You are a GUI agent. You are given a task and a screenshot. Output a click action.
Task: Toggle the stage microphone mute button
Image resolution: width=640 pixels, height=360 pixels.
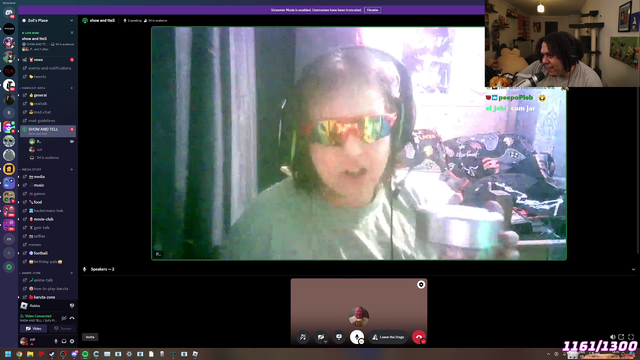[x=357, y=337]
